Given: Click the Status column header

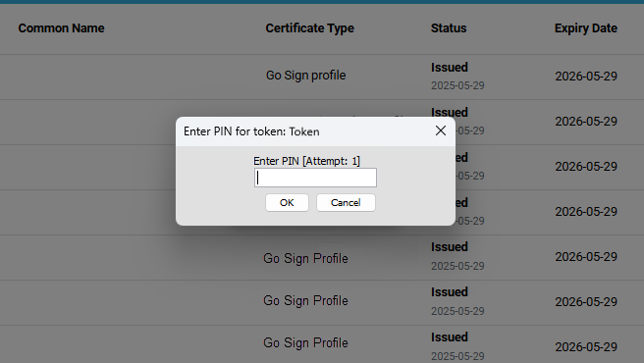Looking at the screenshot, I should pos(449,28).
